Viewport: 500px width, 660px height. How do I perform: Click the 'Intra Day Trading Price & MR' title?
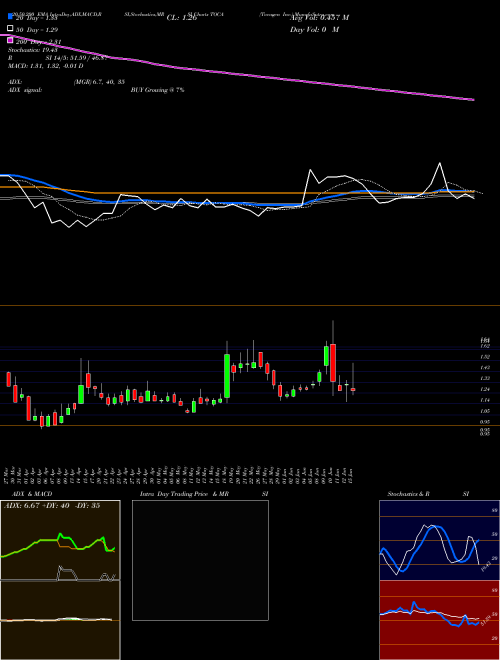184,494
